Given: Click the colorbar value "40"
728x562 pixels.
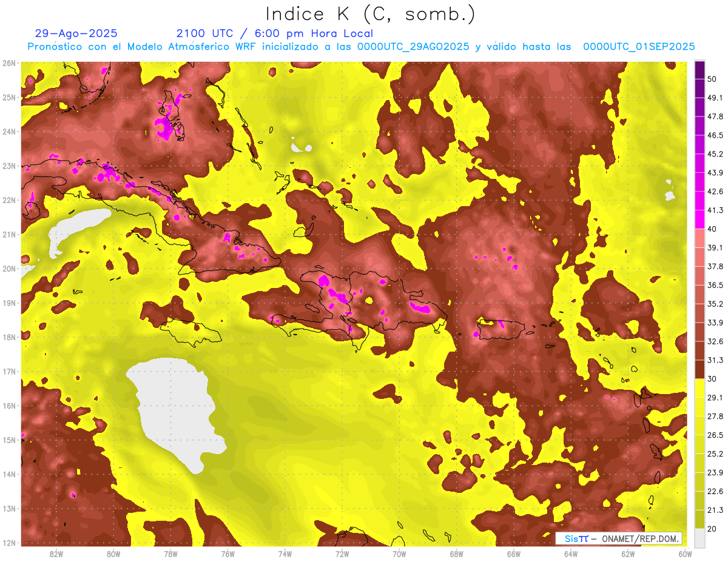Looking at the screenshot, I should coord(712,229).
